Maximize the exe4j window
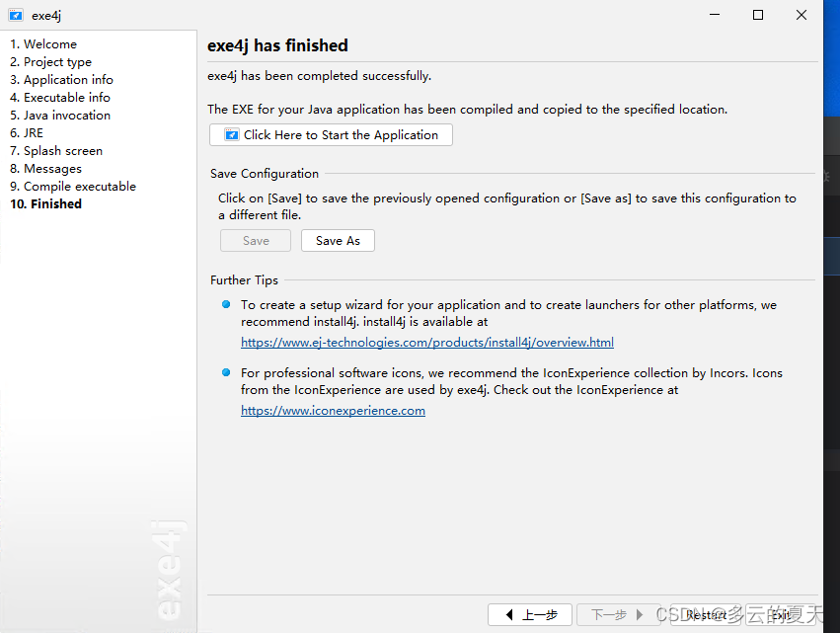Screen dimensions: 840x633 (x=758, y=15)
